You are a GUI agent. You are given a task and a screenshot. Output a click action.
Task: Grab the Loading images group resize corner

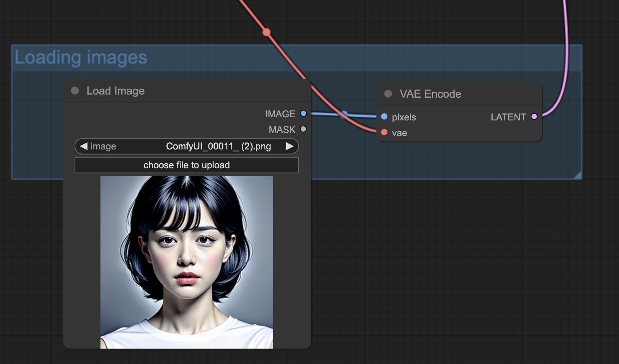pyautogui.click(x=578, y=175)
